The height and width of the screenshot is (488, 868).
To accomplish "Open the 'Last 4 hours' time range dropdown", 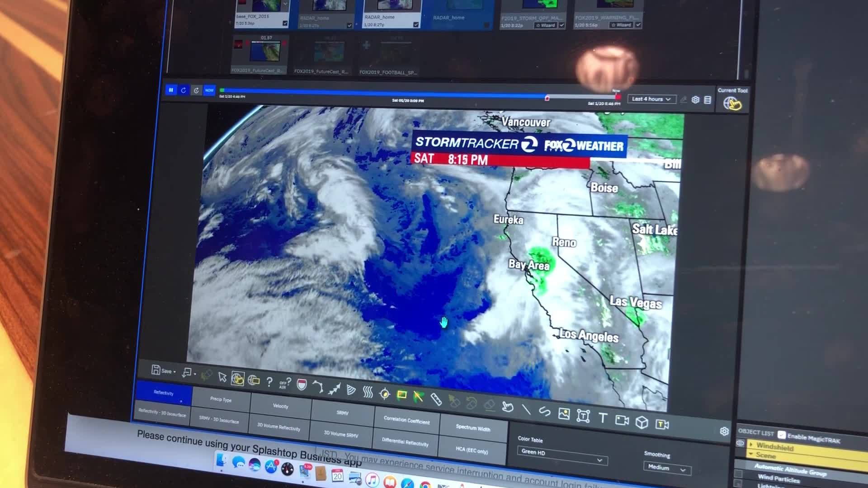I will click(651, 99).
